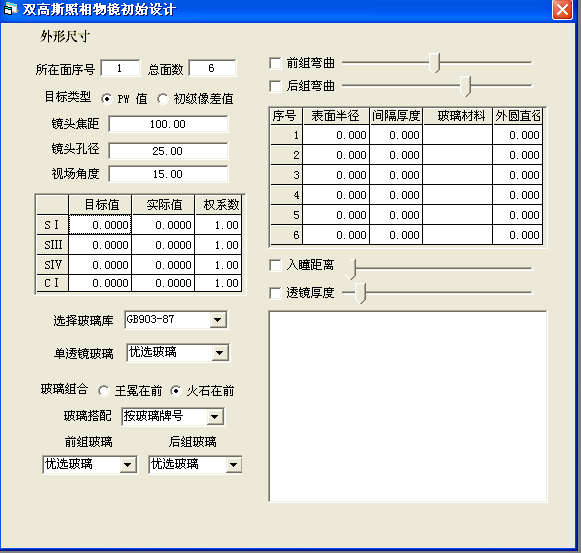
Task: Click the 玻璃材料 column header
Action: point(458,116)
